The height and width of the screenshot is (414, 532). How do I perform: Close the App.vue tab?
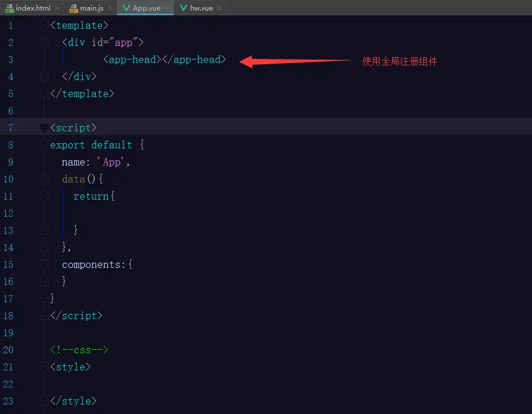(167, 8)
